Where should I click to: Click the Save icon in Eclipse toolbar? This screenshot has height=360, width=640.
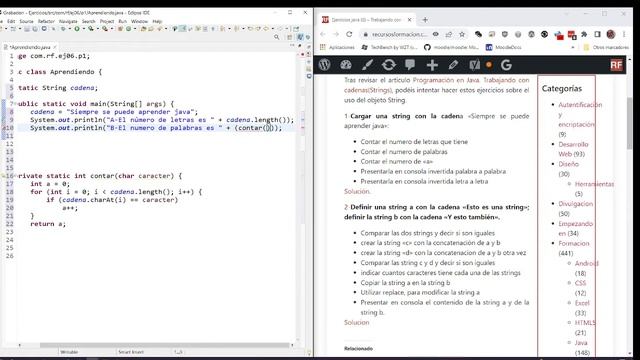coord(27,29)
